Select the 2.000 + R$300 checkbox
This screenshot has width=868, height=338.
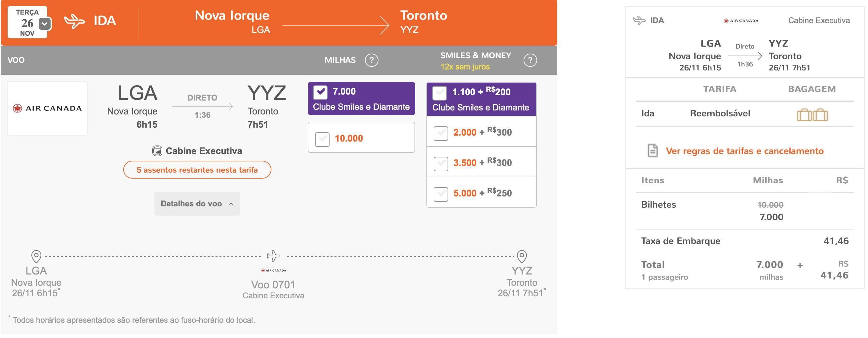click(441, 133)
